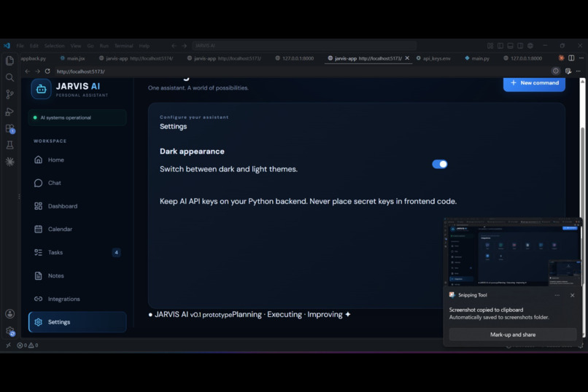Open the Run menu
The width and height of the screenshot is (588, 392).
104,46
